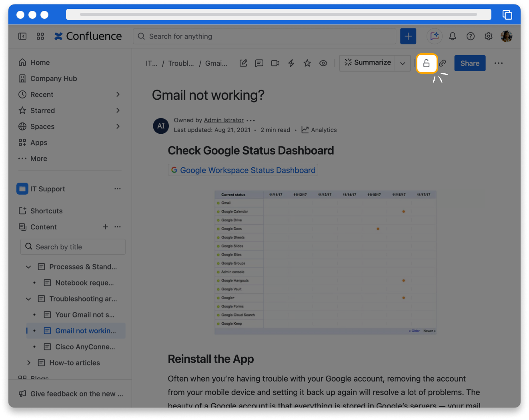
Task: Click the AI owner avatar
Action: point(161,126)
